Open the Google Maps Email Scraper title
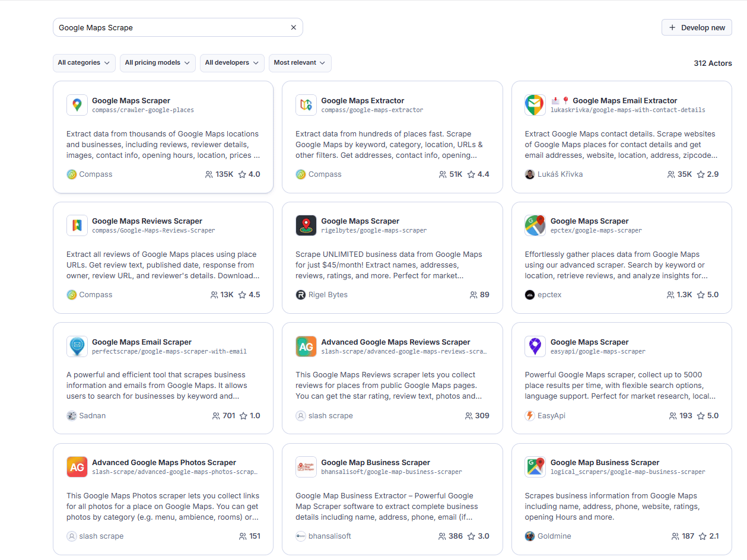The height and width of the screenshot is (560, 747). point(142,342)
